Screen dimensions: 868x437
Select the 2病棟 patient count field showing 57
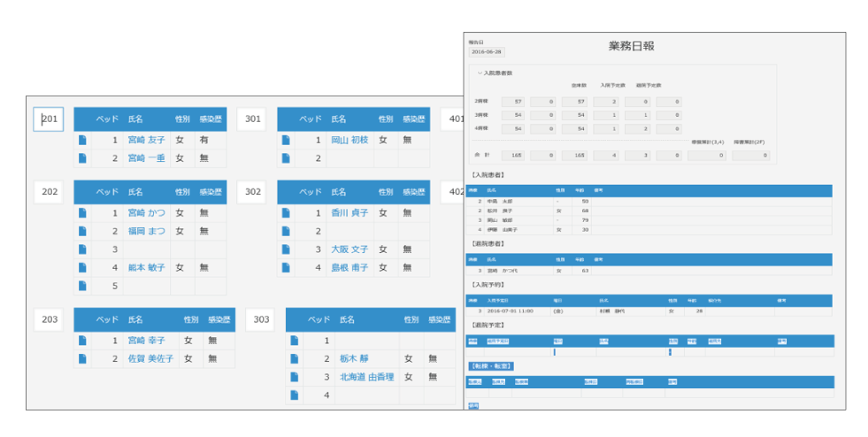(514, 102)
